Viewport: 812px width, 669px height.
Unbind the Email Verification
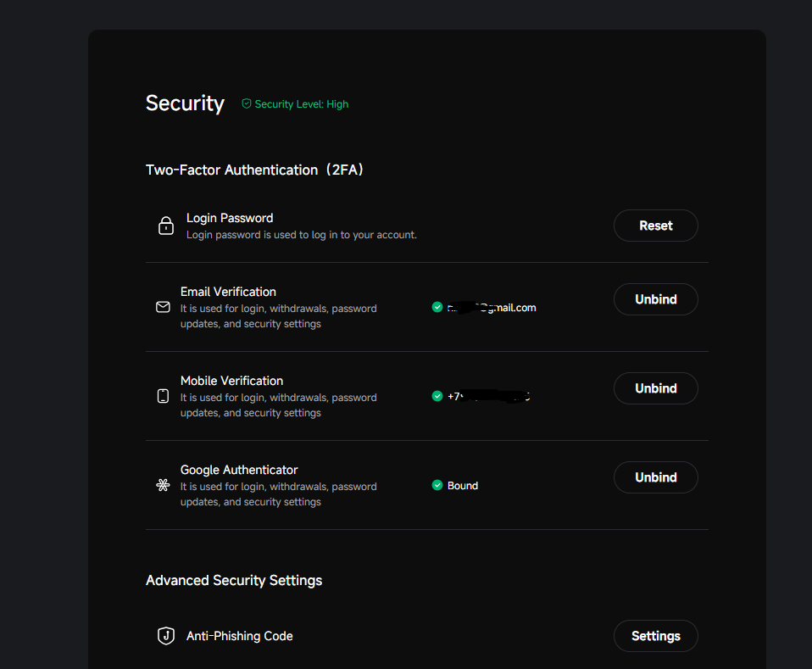coord(655,299)
